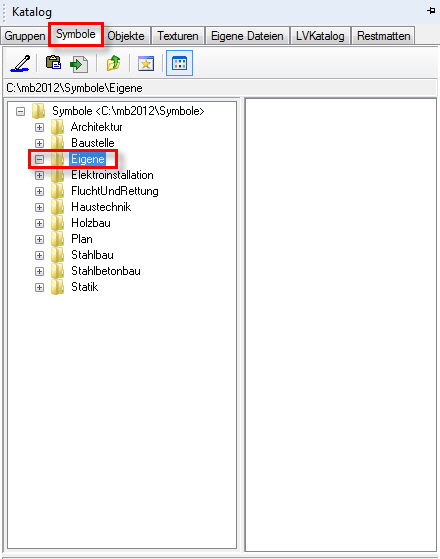440x559 pixels.
Task: Click the green arrow import document icon
Action: pos(79,64)
